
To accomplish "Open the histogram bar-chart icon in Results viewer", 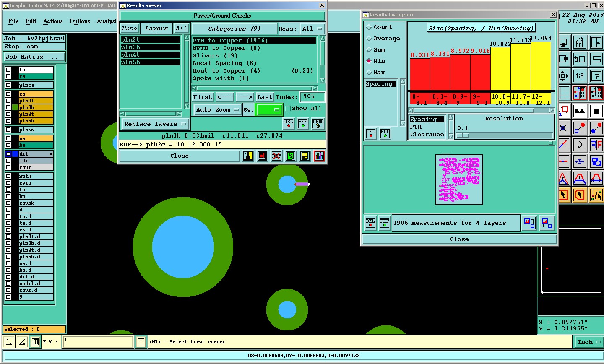I will 319,156.
